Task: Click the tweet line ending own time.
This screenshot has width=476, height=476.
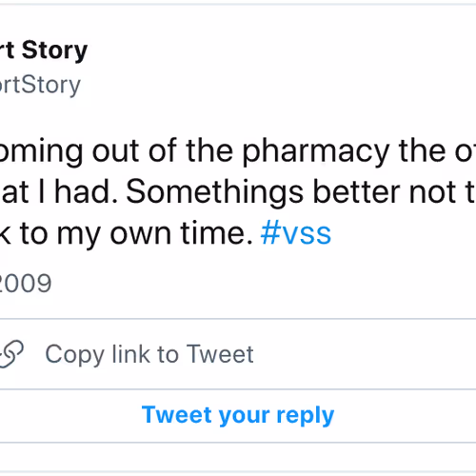Action: pos(127,234)
